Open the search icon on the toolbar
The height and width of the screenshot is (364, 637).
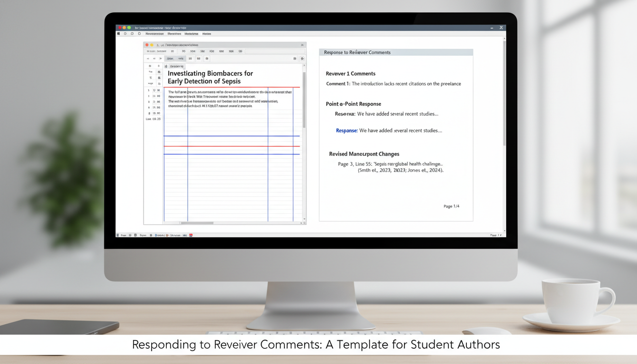[295, 58]
